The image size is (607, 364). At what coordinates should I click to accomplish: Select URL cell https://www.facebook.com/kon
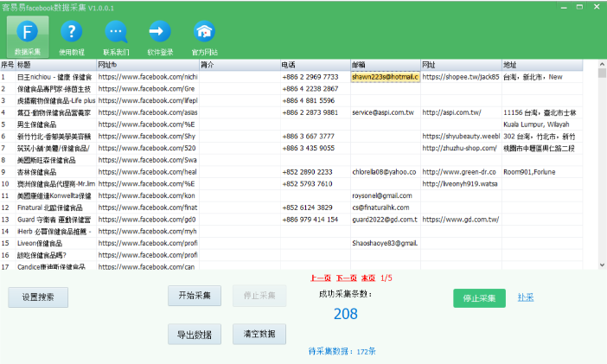coord(148,196)
